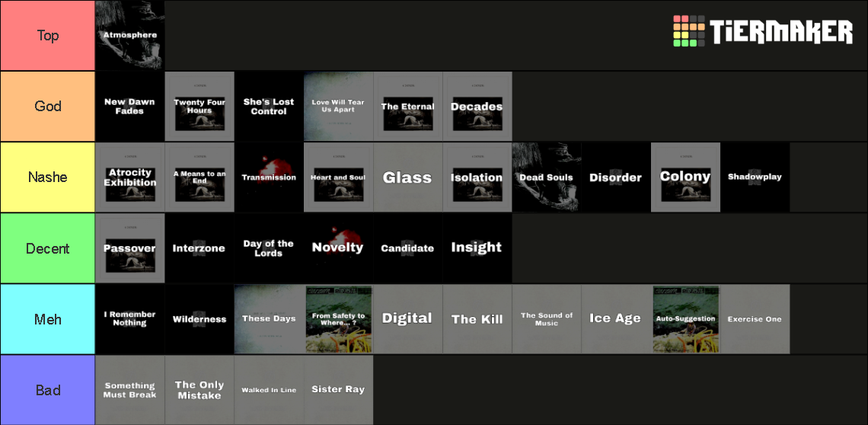Select the Colony tile
Image resolution: width=868 pixels, height=425 pixels.
(685, 177)
